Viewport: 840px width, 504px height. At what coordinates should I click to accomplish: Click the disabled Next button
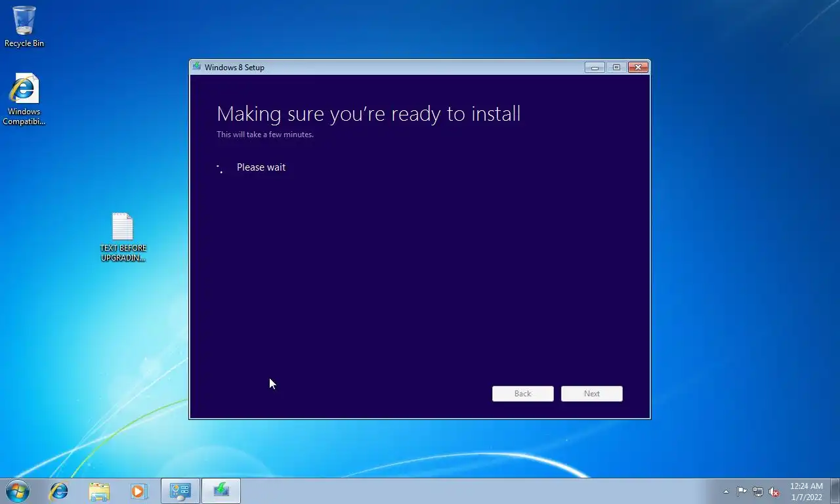592,394
